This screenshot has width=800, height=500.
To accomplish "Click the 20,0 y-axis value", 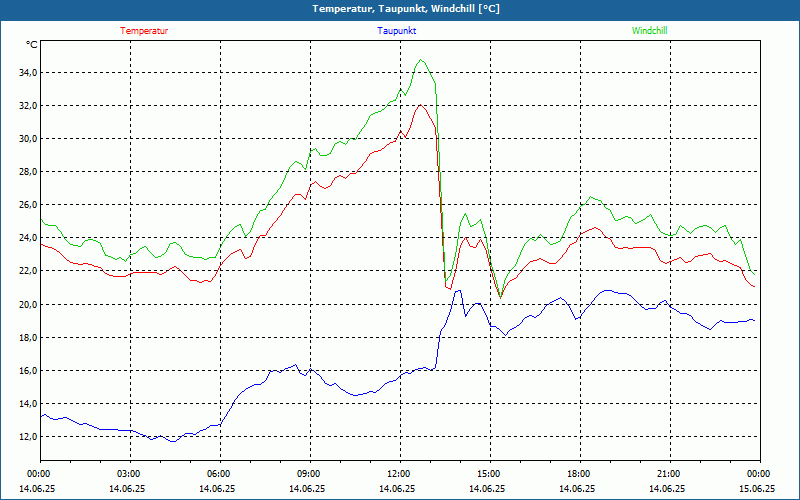I will [x=28, y=305].
